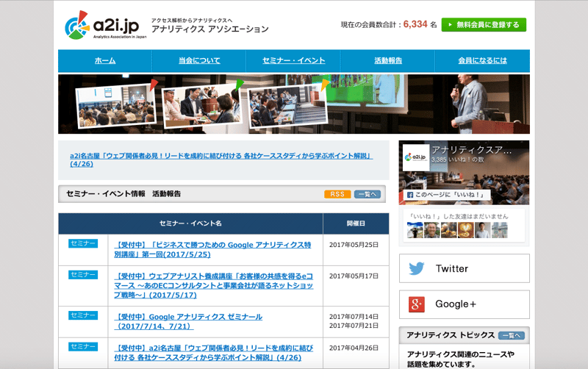588x369 pixels.
Task: Click the first friend avatar in the Facebook widget
Action: pyautogui.click(x=415, y=230)
